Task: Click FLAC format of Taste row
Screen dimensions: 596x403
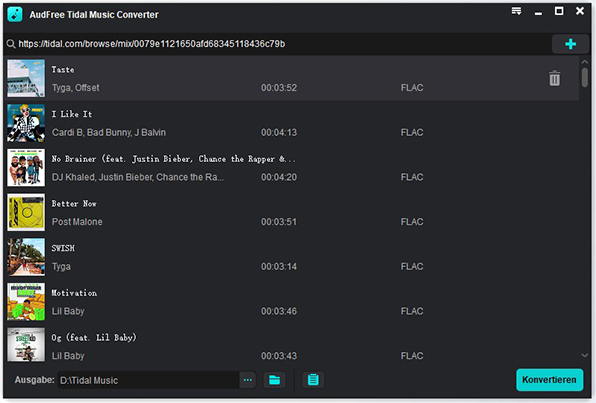Action: click(x=412, y=88)
